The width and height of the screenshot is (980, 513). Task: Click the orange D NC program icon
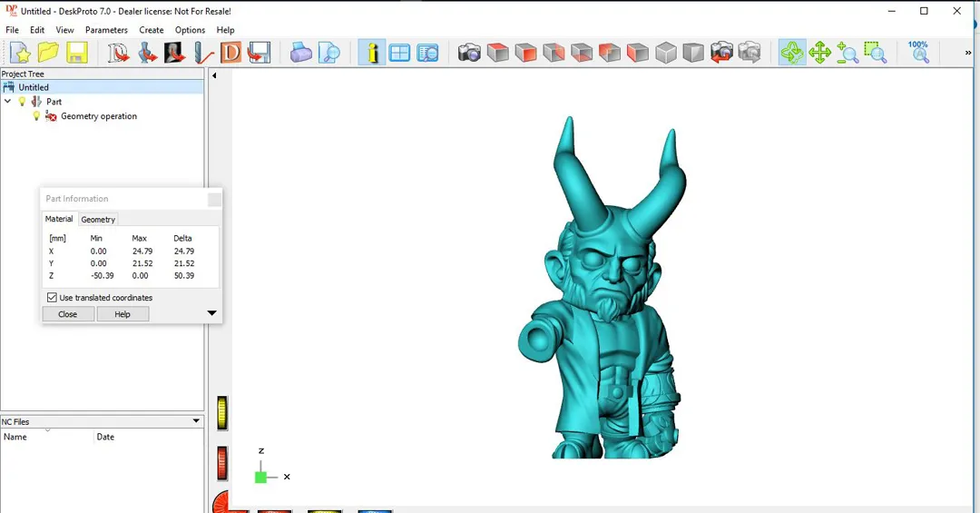coord(230,53)
